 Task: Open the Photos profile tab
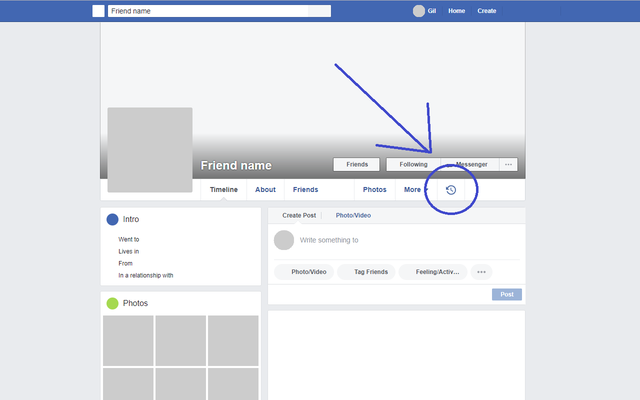click(x=374, y=190)
